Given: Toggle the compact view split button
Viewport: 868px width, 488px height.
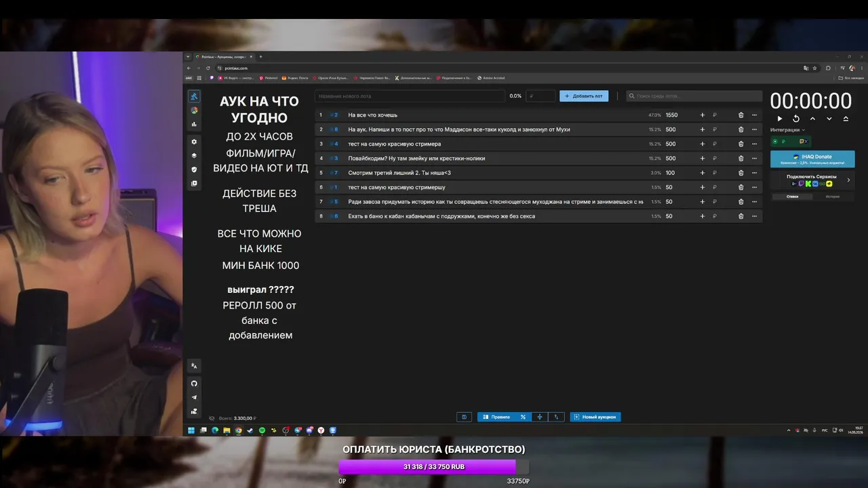Looking at the screenshot, I should pos(540,417).
